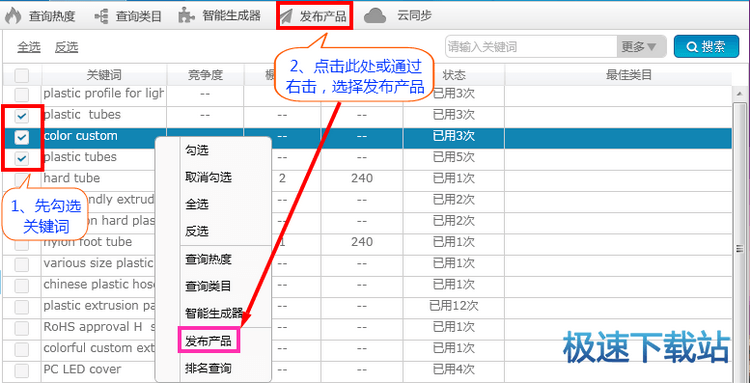Open 云同步 from the top toolbar

414,16
